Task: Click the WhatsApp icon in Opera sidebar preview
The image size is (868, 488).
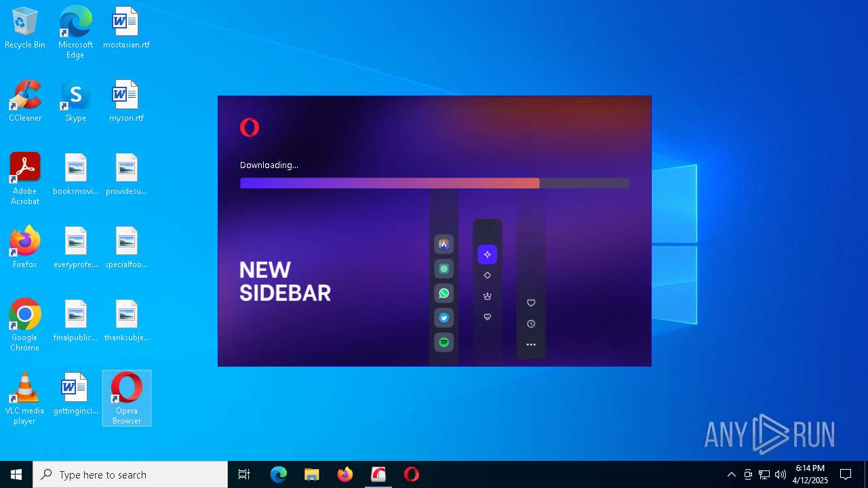Action: (444, 293)
